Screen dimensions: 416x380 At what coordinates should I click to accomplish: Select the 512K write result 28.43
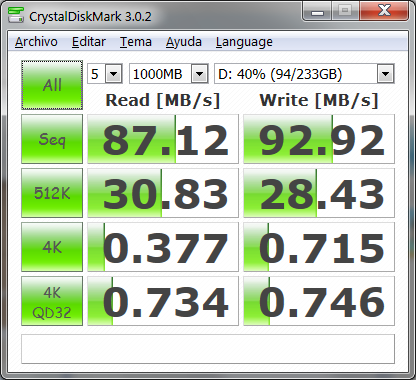coord(319,193)
